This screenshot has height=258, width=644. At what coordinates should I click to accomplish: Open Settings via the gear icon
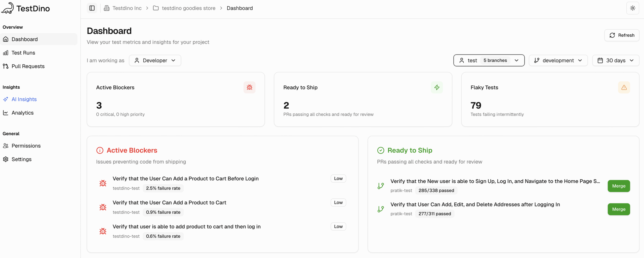click(6, 159)
